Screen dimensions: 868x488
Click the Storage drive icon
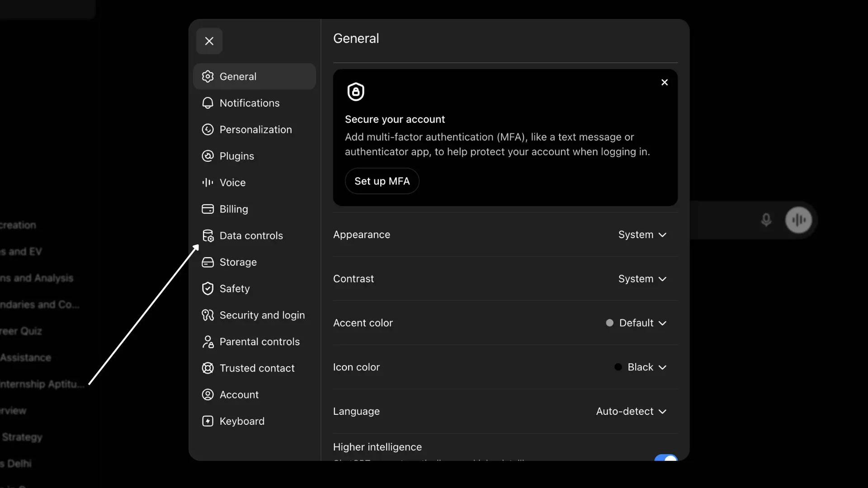point(208,262)
